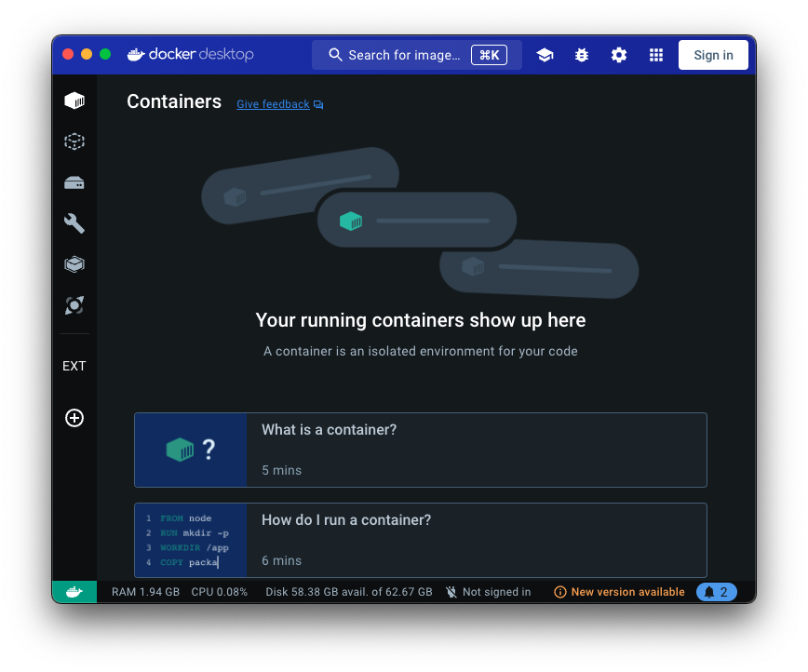Click the new version info icon
The image size is (808, 672).
click(560, 592)
